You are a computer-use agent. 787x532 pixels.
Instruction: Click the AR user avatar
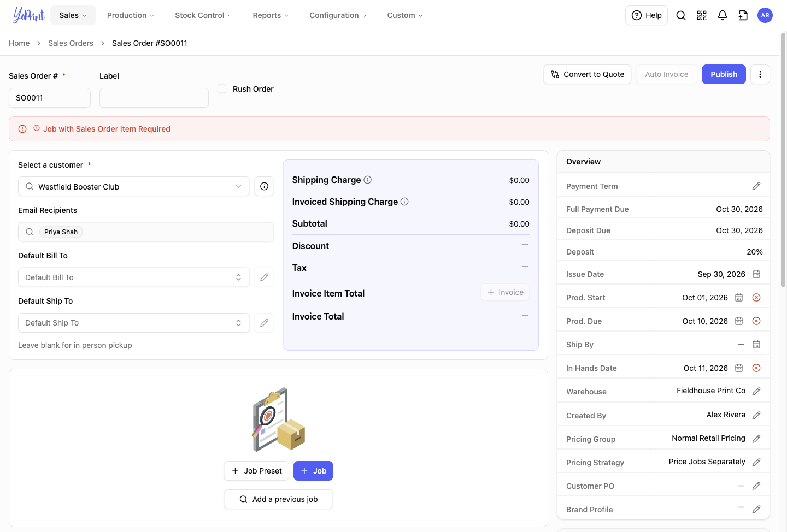click(x=765, y=15)
